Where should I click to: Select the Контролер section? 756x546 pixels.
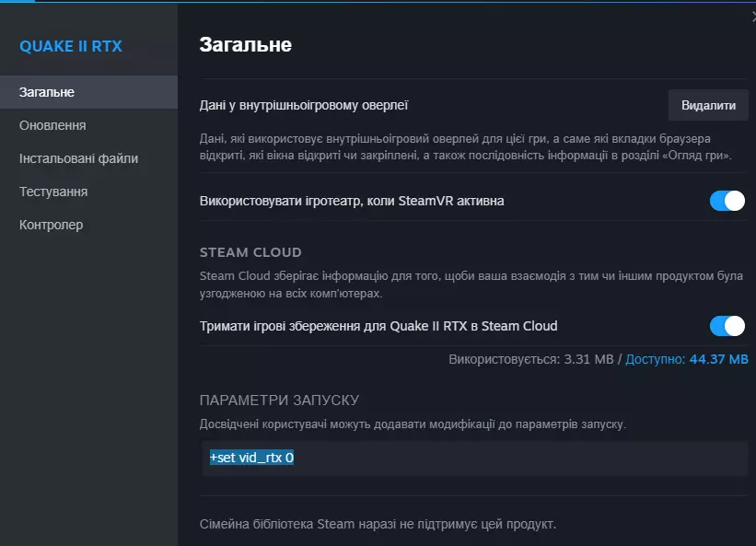point(88,225)
